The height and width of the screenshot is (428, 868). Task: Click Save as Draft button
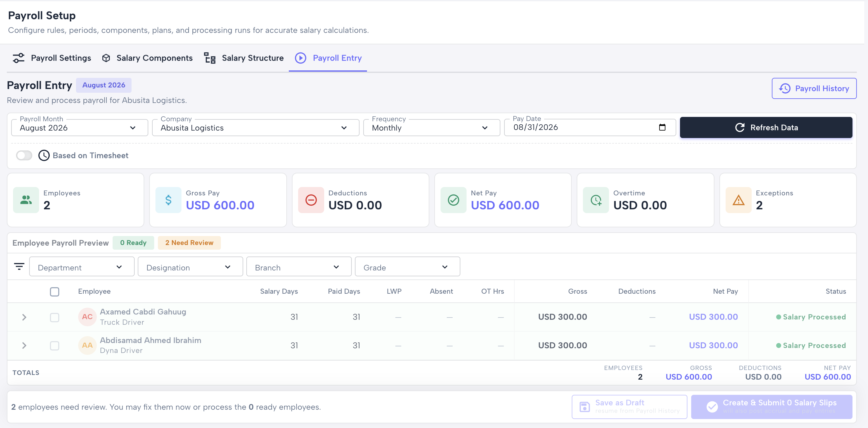629,407
